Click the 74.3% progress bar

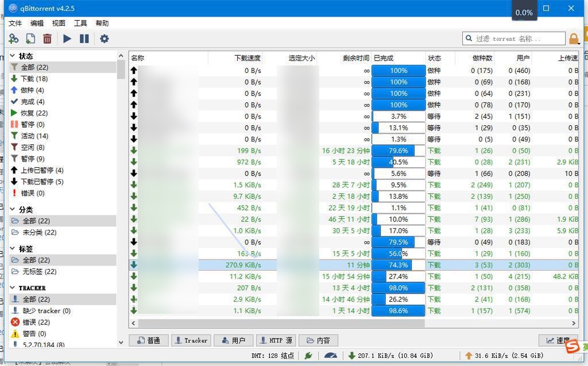coord(399,265)
